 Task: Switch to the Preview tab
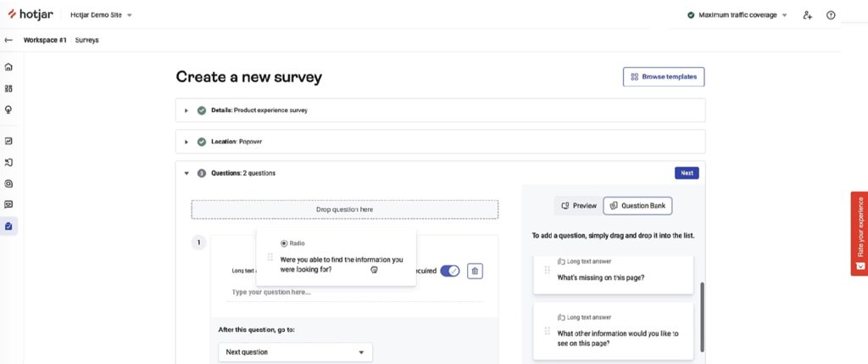coord(578,205)
